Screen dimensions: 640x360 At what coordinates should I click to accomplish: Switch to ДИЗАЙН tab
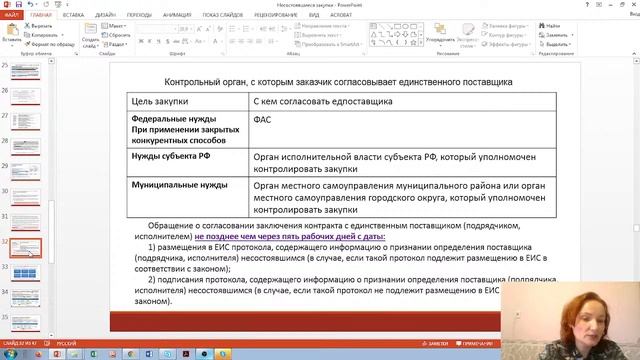tap(105, 15)
